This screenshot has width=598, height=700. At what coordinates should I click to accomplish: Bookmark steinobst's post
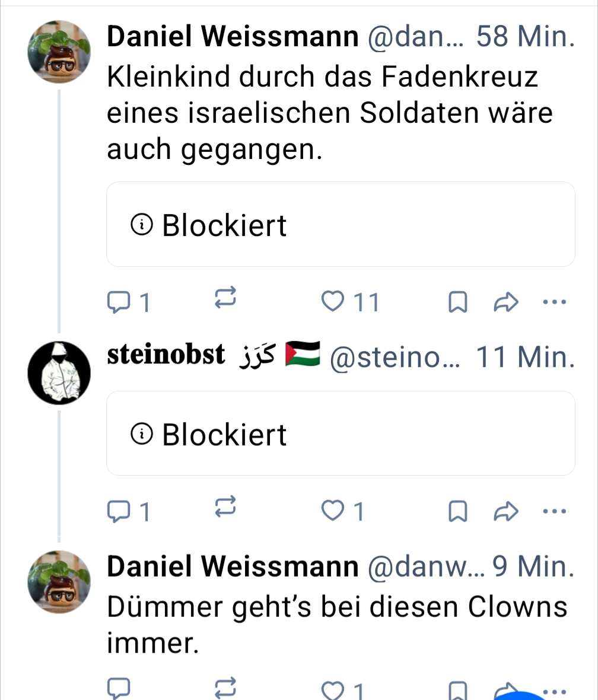coord(455,511)
